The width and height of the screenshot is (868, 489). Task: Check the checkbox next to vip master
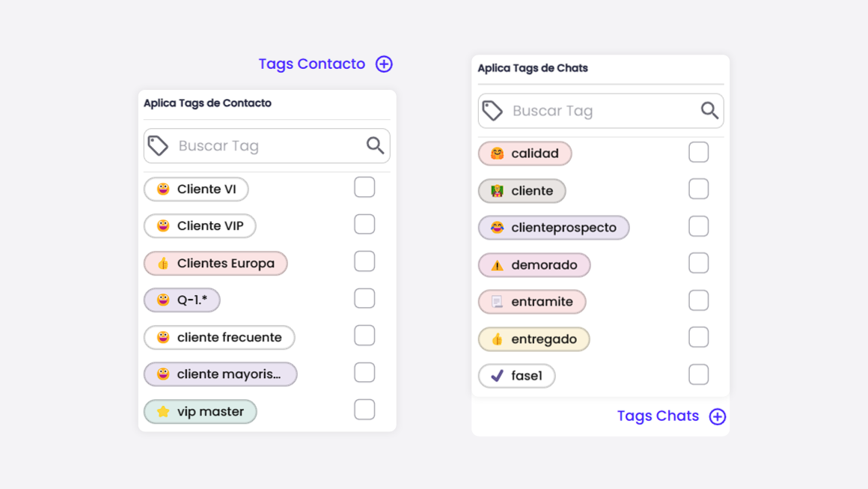[x=364, y=409]
